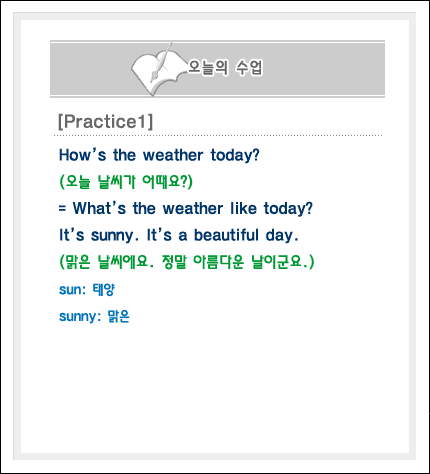Click the '오늘의 수업' header title
This screenshot has width=430, height=474.
[225, 68]
